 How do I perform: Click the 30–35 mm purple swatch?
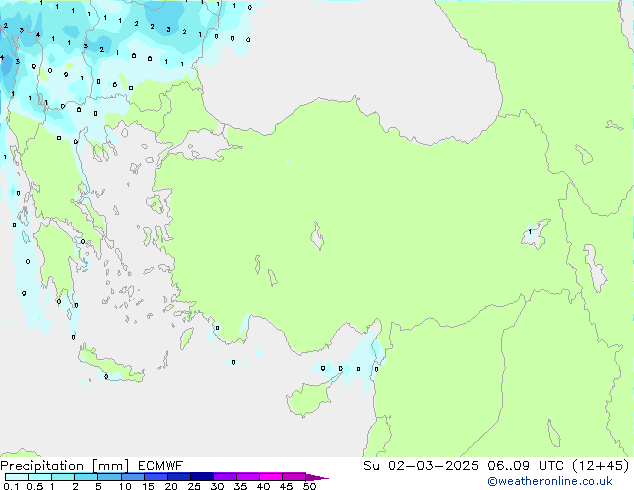[x=225, y=477]
